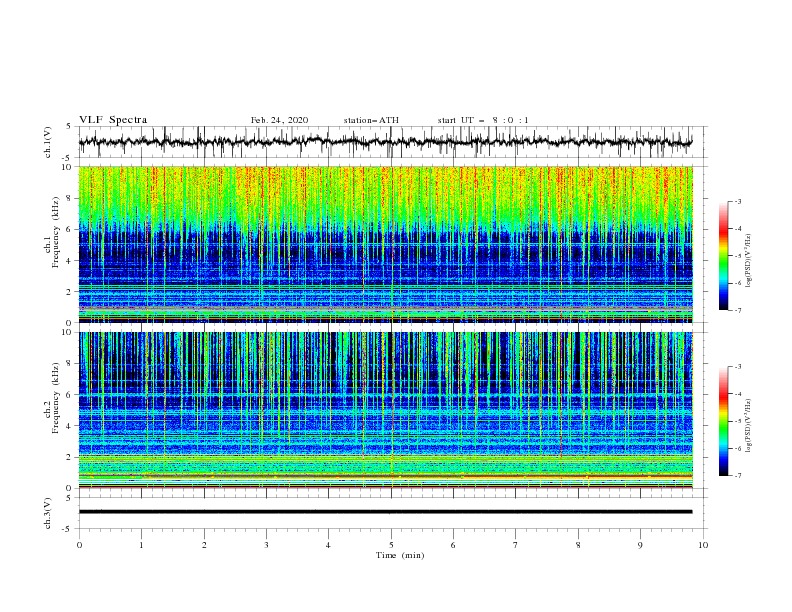Click the color scale bar beside ch.1 spectrogram
The width and height of the screenshot is (792, 612).
pos(723,256)
